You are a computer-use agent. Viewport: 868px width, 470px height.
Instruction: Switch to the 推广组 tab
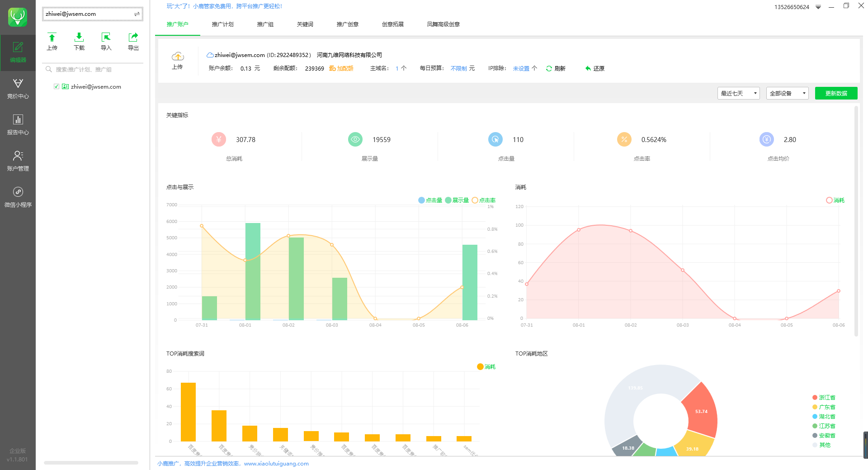(265, 24)
